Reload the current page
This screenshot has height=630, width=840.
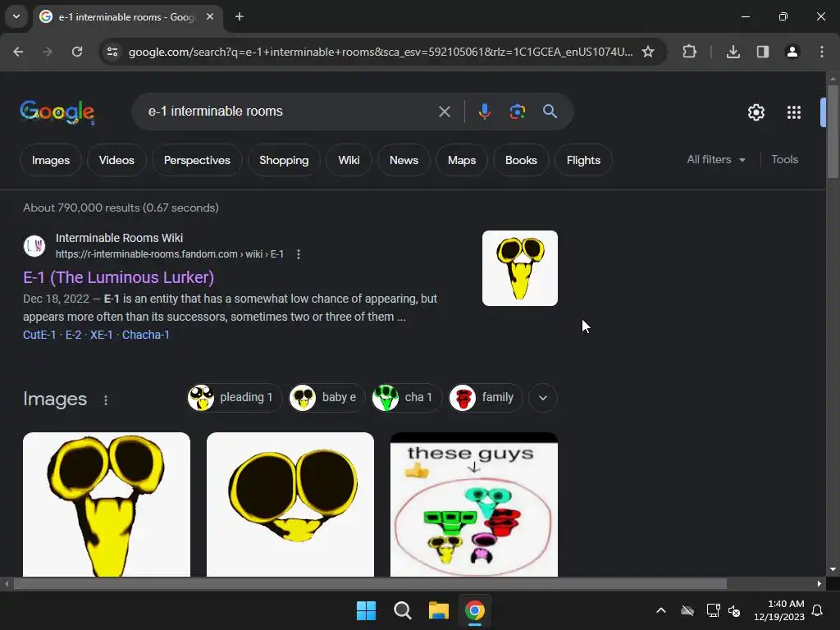click(x=77, y=52)
